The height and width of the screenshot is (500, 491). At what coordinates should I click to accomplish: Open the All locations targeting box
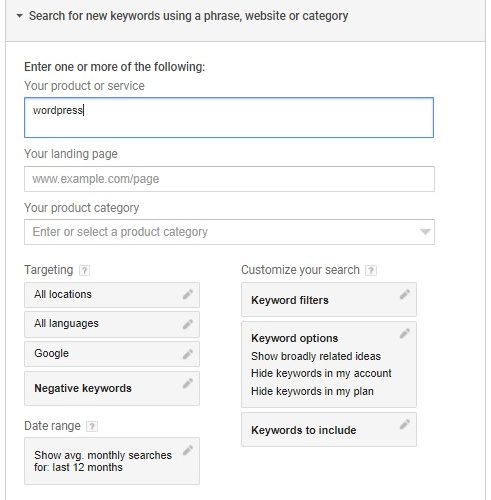point(112,295)
